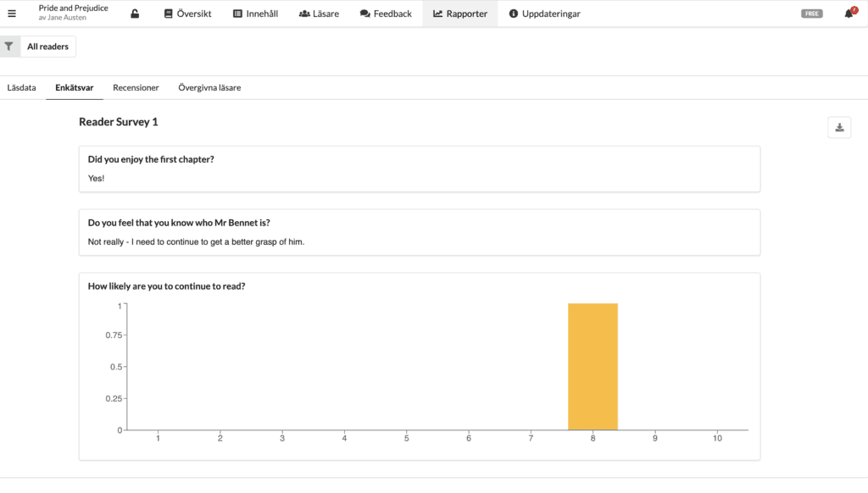Screen dimensions: 868x493
Task: Download survey results with download icon
Action: point(839,127)
